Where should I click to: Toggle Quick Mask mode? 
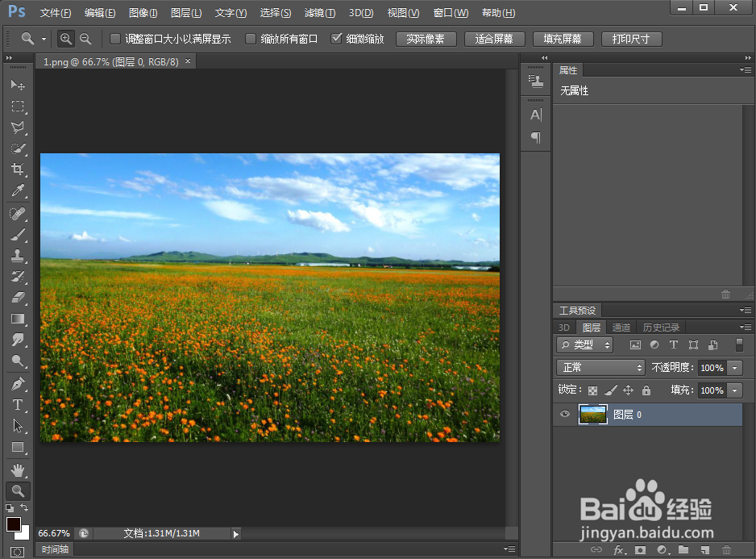[17, 552]
